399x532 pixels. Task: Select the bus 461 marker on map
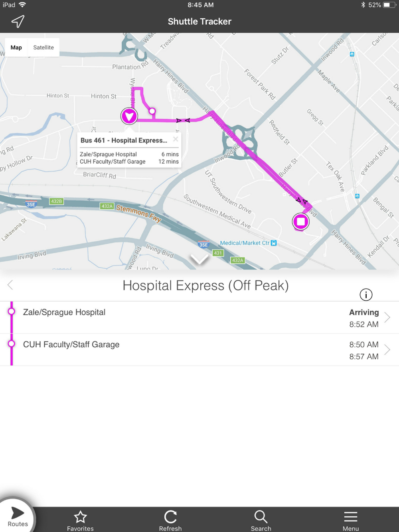click(x=129, y=116)
